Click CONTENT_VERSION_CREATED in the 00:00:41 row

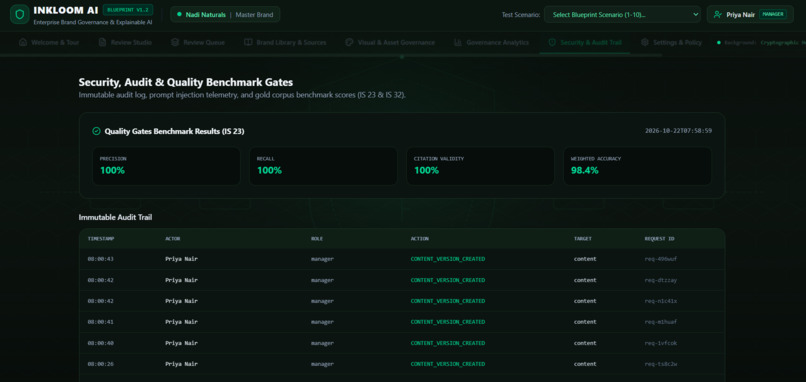point(448,322)
